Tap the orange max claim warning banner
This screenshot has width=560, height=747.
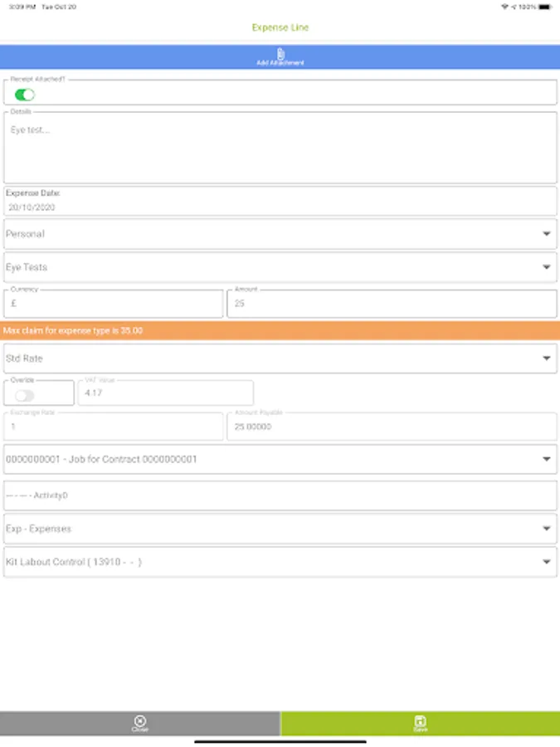click(280, 330)
